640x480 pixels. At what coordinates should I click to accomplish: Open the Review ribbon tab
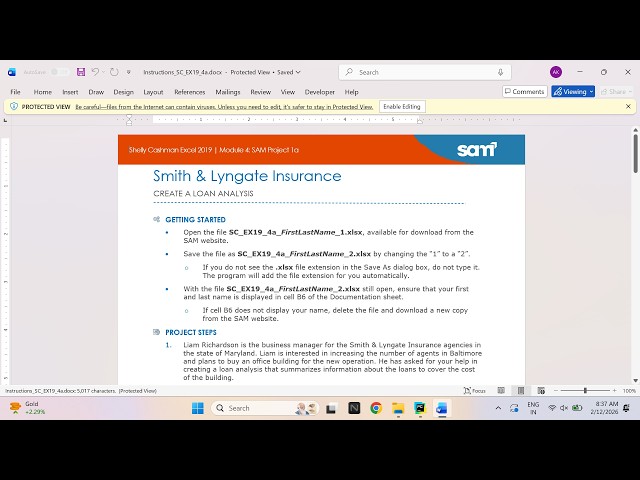point(260,92)
